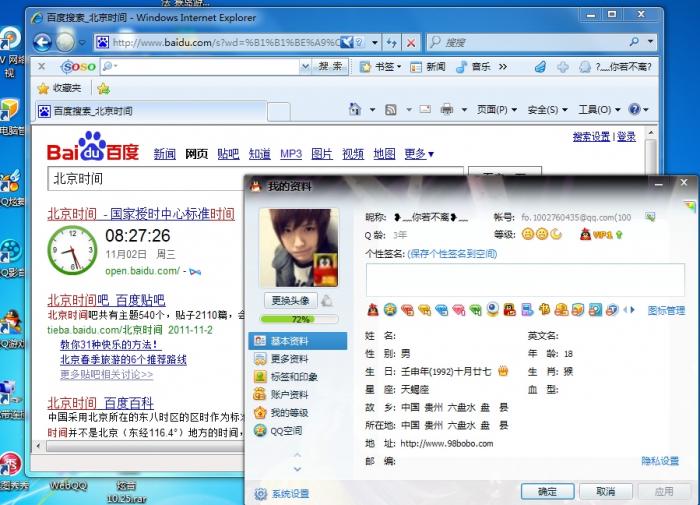
Task: Click icon beside QQ account number
Action: (x=650, y=217)
